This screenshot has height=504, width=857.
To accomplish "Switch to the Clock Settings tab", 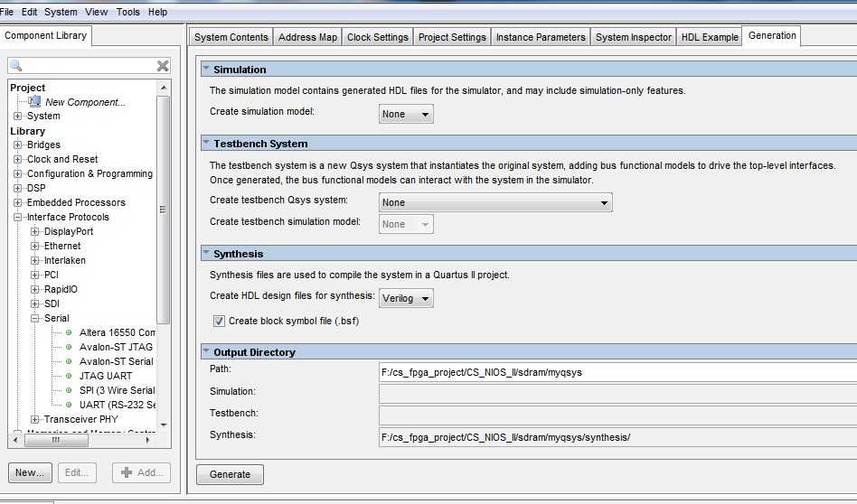I will (x=378, y=37).
